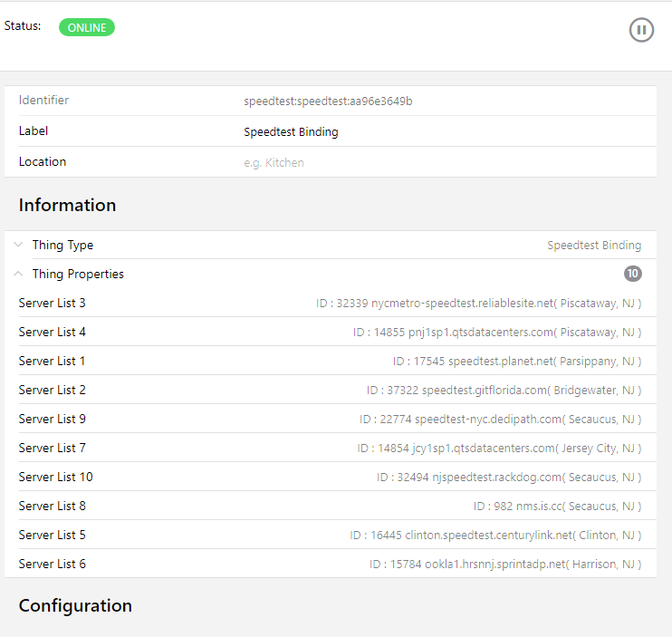Select the identifier speedtest:speedtest:aa96e3649b text
This screenshot has height=637, width=672.
point(328,101)
